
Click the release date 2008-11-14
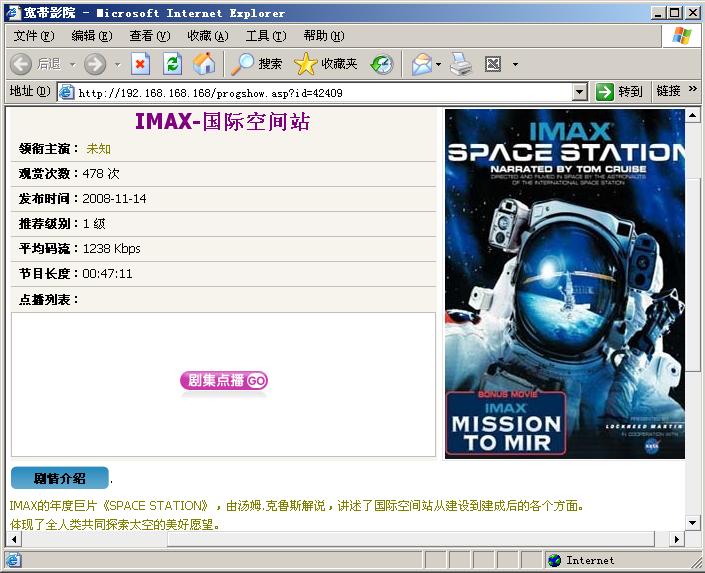pos(114,199)
